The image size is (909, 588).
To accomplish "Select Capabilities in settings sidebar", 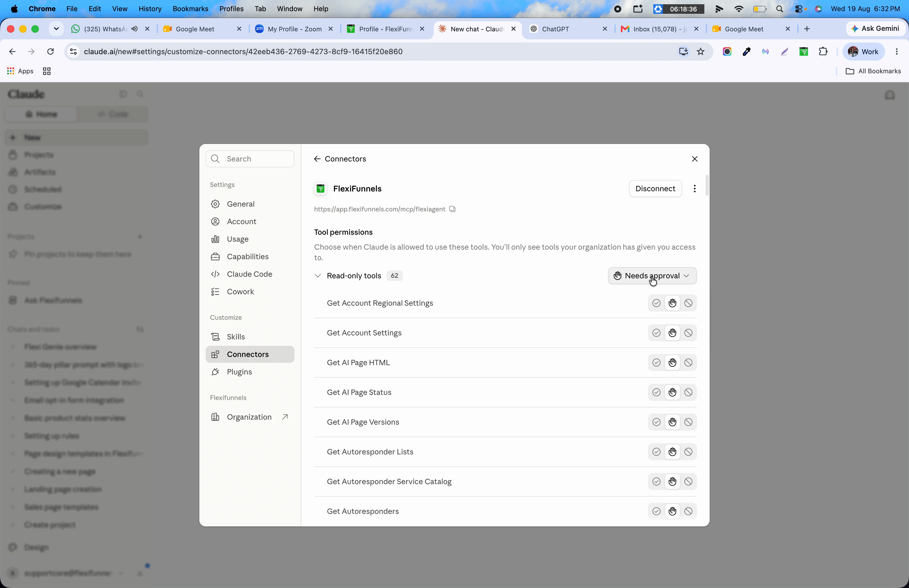I will coord(250,257).
